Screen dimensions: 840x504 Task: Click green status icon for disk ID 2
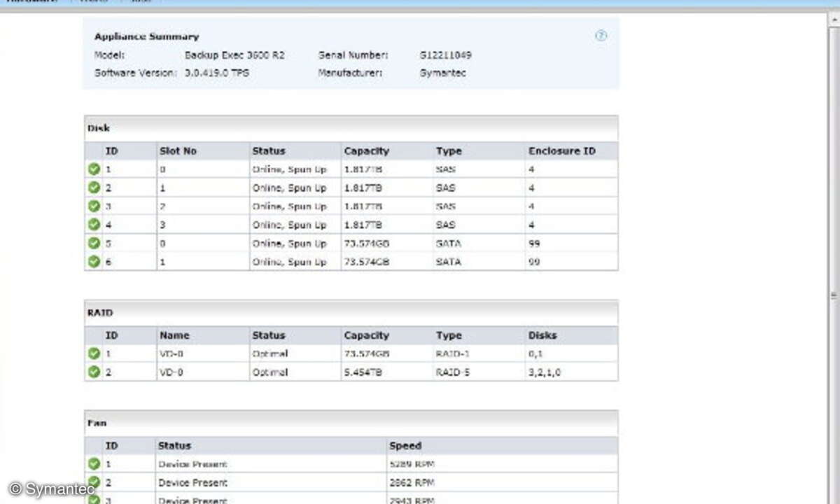[x=94, y=188]
